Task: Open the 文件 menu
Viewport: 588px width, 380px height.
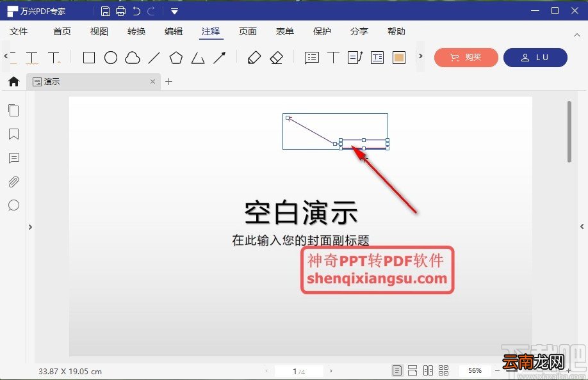Action: (x=19, y=31)
